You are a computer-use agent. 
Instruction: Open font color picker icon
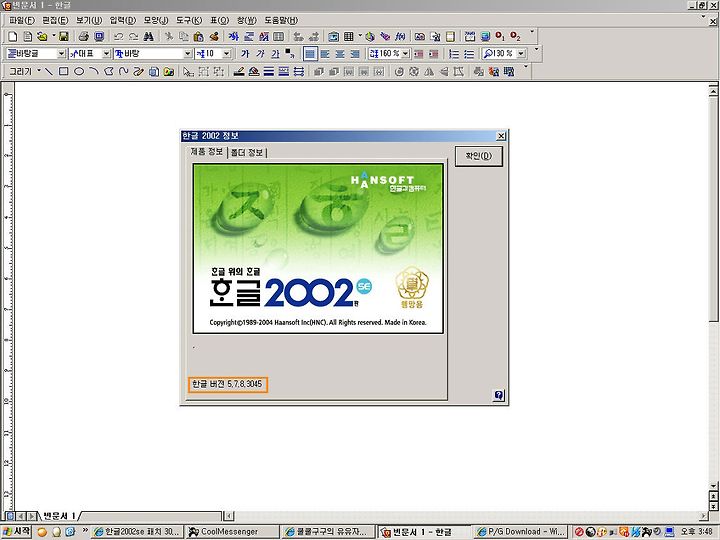[290, 54]
